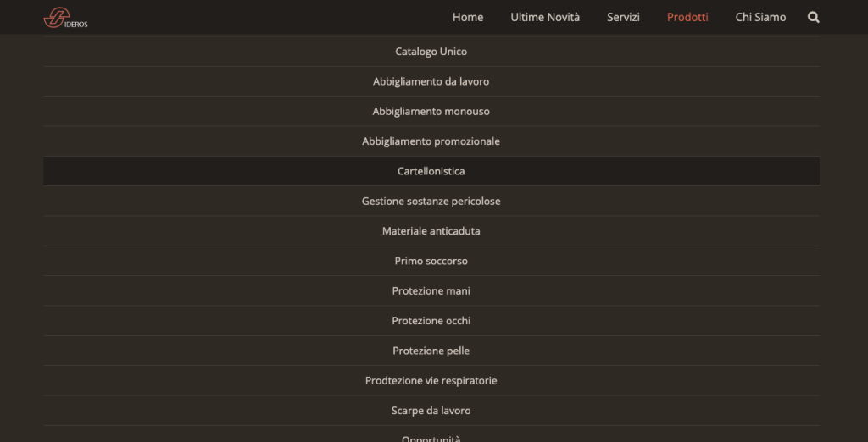Select Abbigliamento da lavoro category
868x442 pixels.
pyautogui.click(x=431, y=81)
